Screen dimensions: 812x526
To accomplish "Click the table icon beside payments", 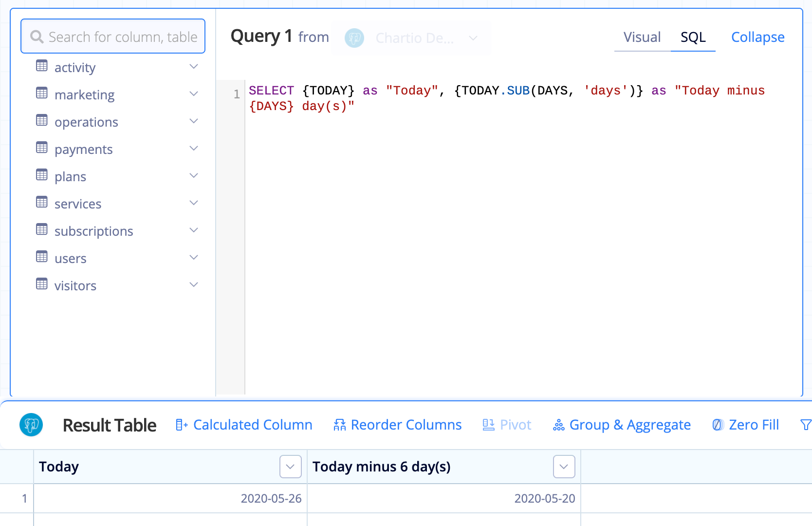I will 41,149.
